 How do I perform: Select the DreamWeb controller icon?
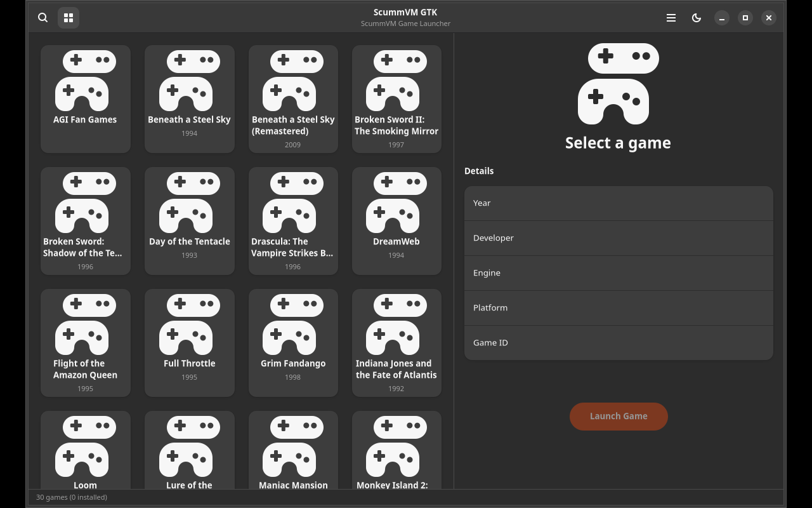click(396, 203)
